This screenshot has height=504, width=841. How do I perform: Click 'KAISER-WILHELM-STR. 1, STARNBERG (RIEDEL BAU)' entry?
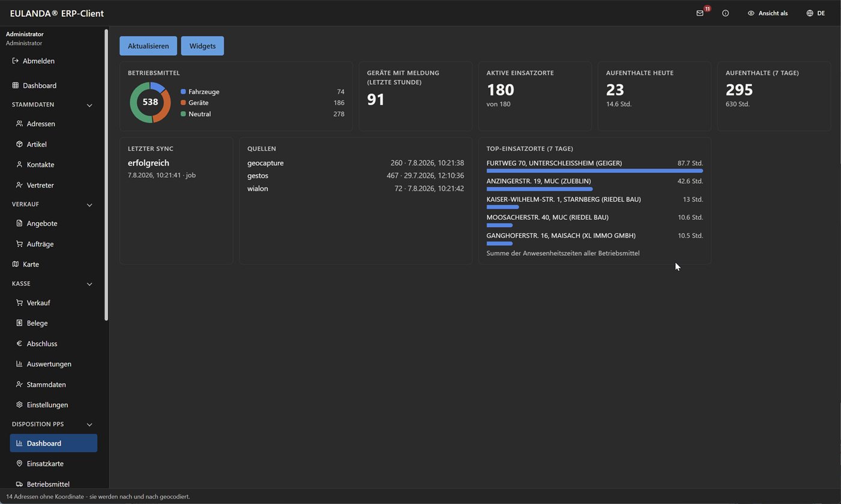pos(563,199)
